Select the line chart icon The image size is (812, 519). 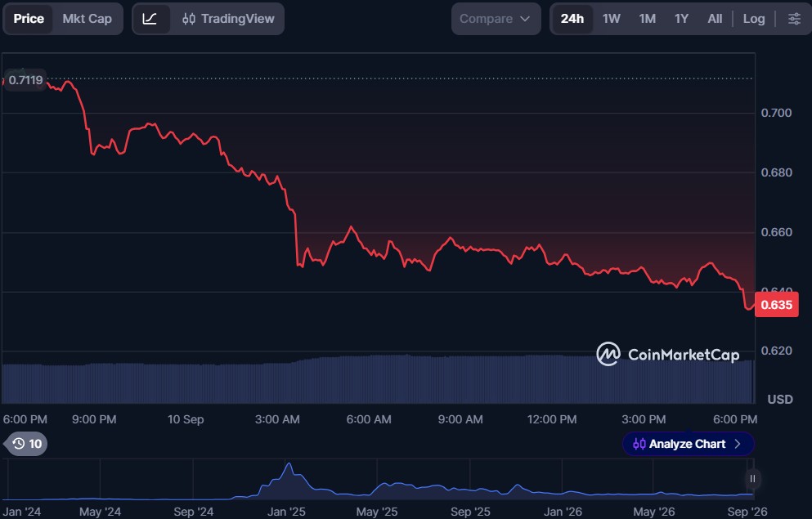click(150, 19)
